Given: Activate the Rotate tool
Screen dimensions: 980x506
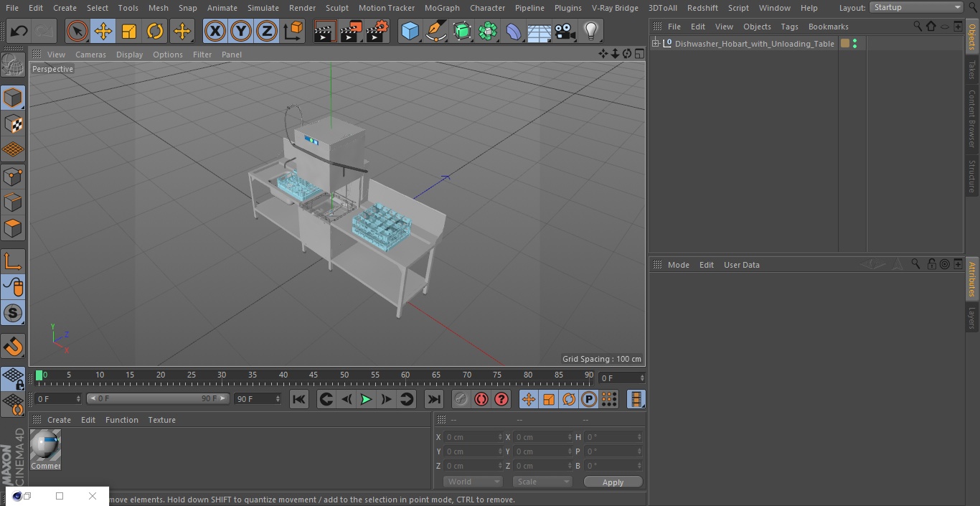Looking at the screenshot, I should point(155,32).
